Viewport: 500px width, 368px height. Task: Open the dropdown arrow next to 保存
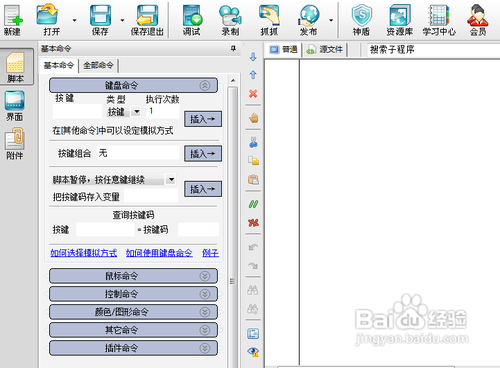[x=122, y=20]
